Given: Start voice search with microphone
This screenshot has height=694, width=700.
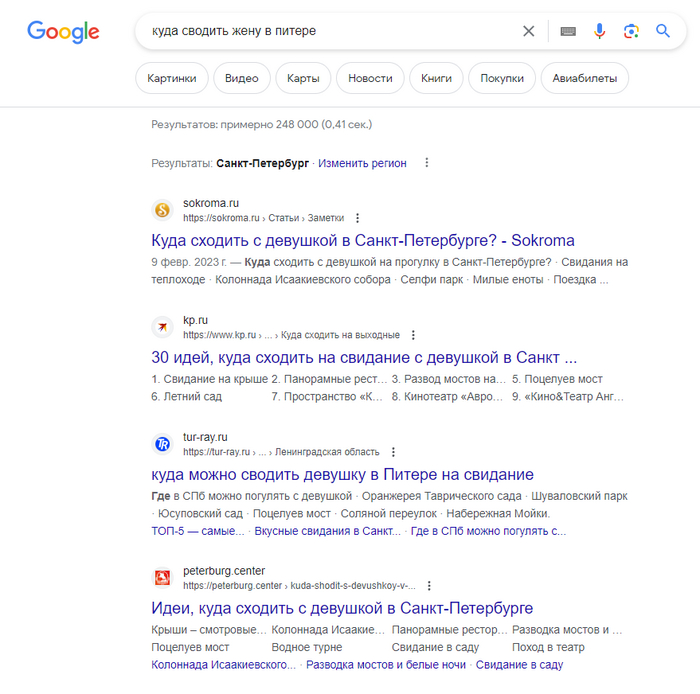Looking at the screenshot, I should pyautogui.click(x=599, y=31).
